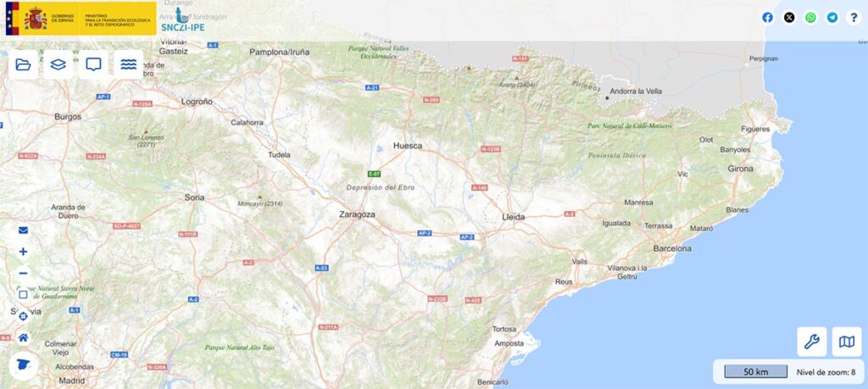
Task: Click the Tortosa town label
Action: (x=504, y=329)
